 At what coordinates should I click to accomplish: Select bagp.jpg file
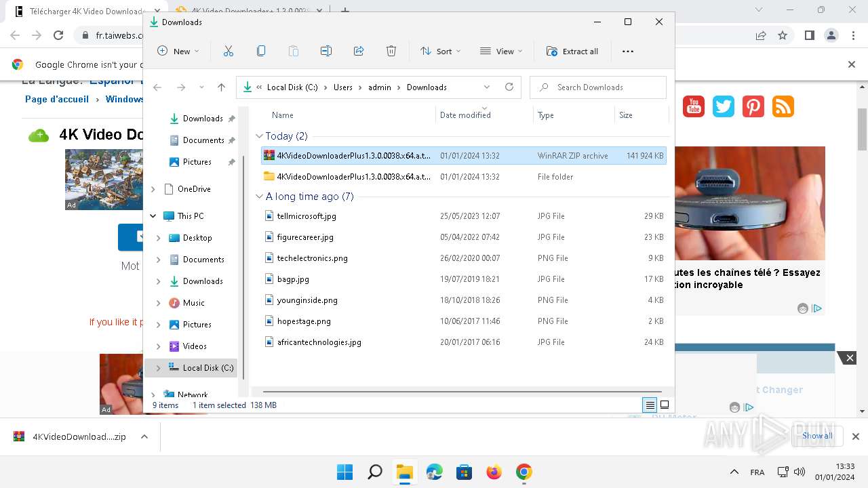(463, 279)
